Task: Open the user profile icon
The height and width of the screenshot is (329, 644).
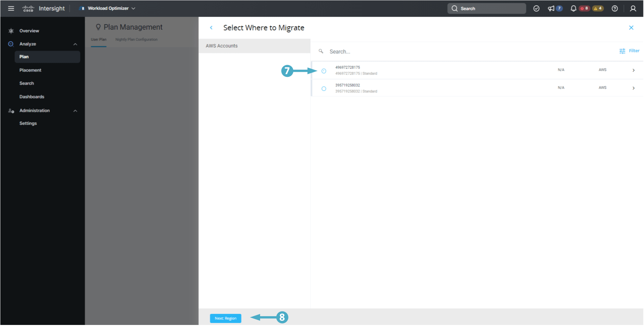Action: [x=633, y=8]
